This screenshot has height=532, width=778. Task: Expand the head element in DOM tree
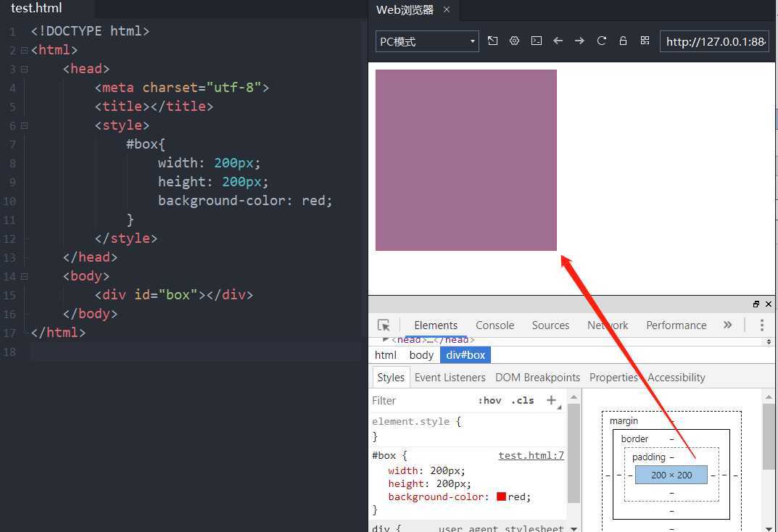pyautogui.click(x=386, y=340)
